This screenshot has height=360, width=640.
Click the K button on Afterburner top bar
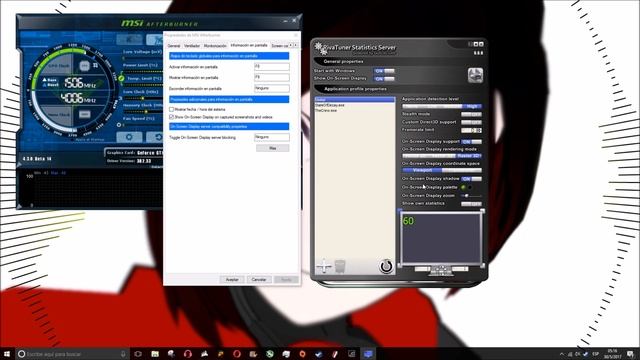pyautogui.click(x=129, y=39)
